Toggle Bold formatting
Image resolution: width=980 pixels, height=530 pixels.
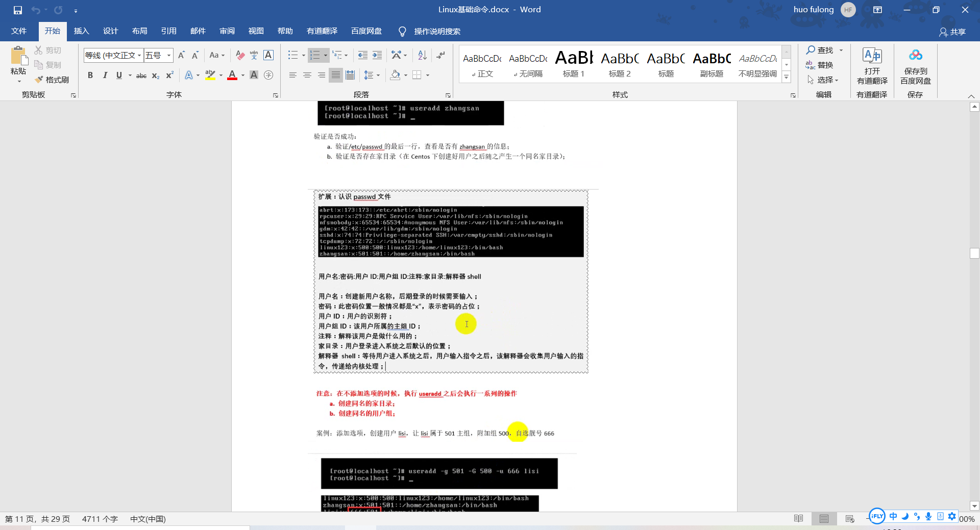click(x=90, y=75)
